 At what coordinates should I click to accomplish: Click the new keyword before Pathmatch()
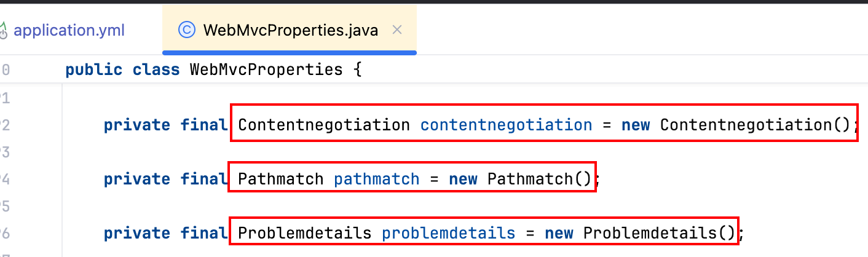pos(463,179)
